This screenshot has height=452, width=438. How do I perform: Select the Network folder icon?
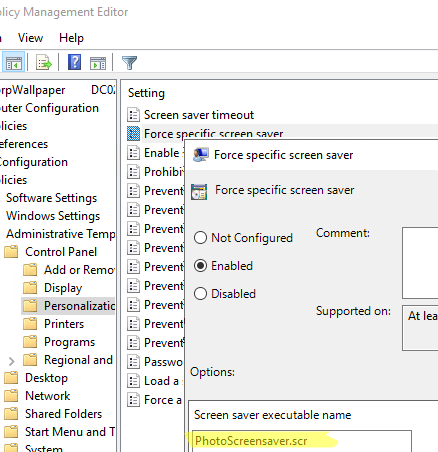(11, 396)
